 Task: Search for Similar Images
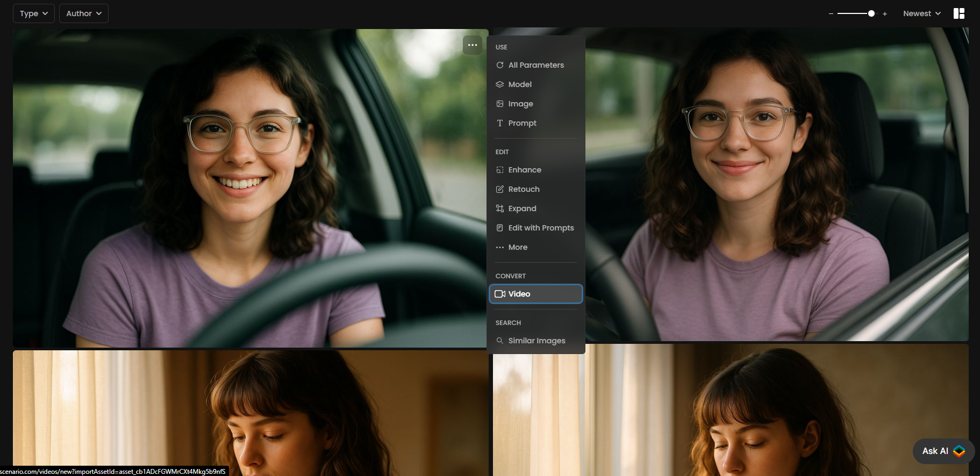tap(535, 341)
